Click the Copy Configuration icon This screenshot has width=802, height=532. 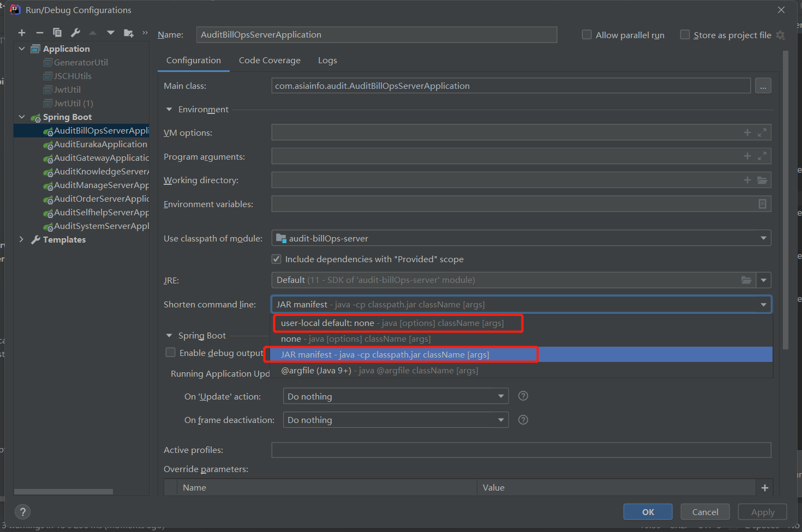pos(57,33)
